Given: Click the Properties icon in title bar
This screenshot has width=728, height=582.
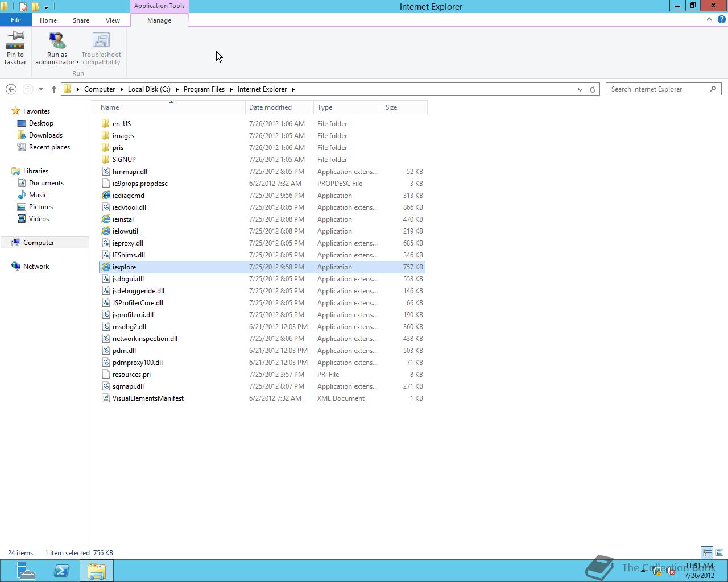Looking at the screenshot, I should (23, 7).
